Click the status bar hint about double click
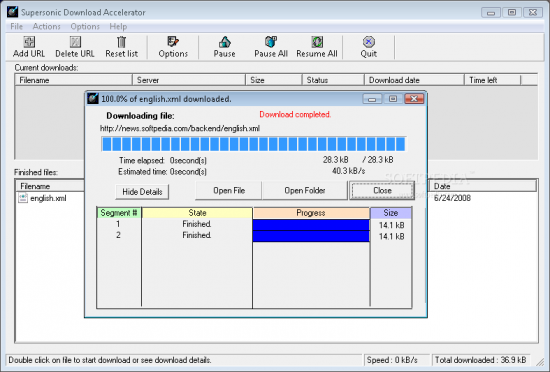This screenshot has width=550, height=372. (x=110, y=360)
